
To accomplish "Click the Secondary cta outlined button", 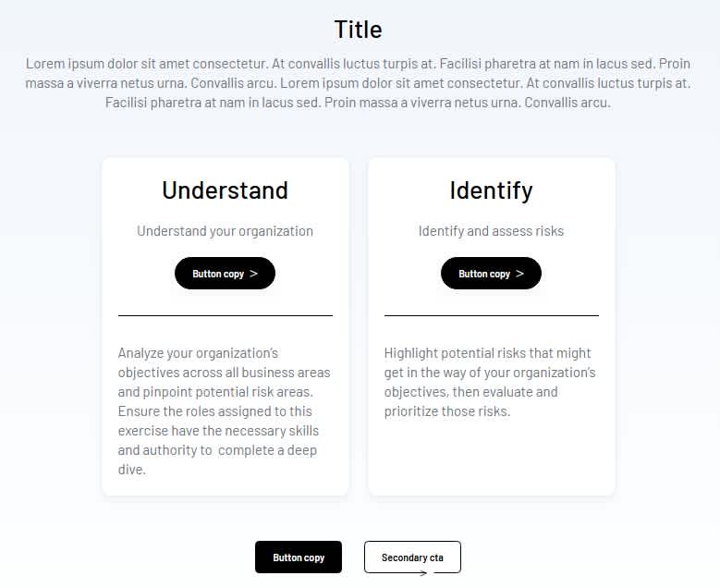I will tap(412, 557).
